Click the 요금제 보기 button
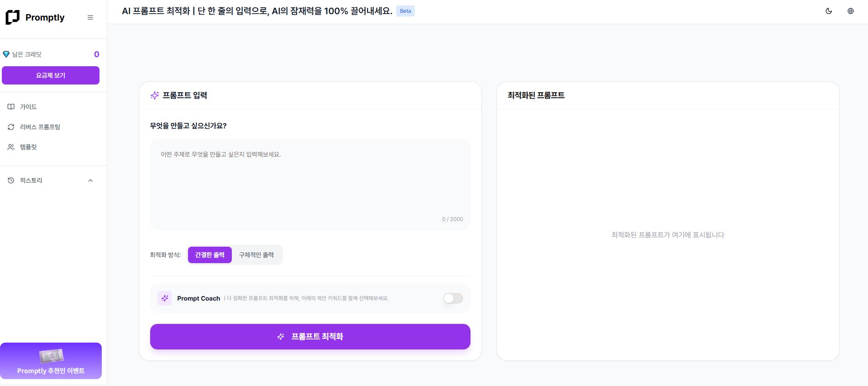Screen dimensions: 868x386 coord(51,75)
